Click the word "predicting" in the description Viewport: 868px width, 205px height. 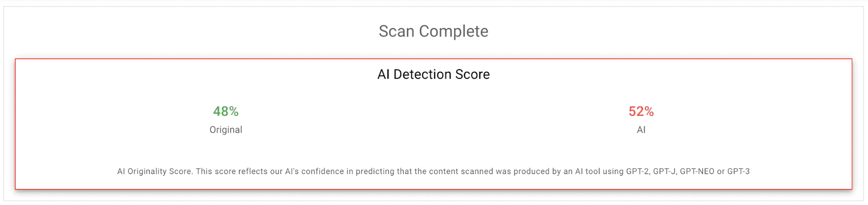[375, 171]
